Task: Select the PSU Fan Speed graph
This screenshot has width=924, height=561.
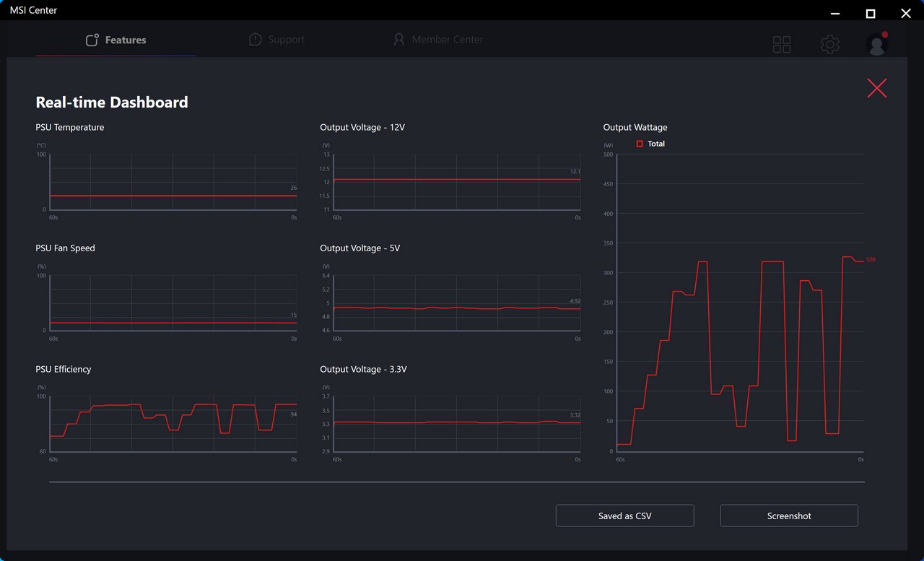Action: pos(173,303)
